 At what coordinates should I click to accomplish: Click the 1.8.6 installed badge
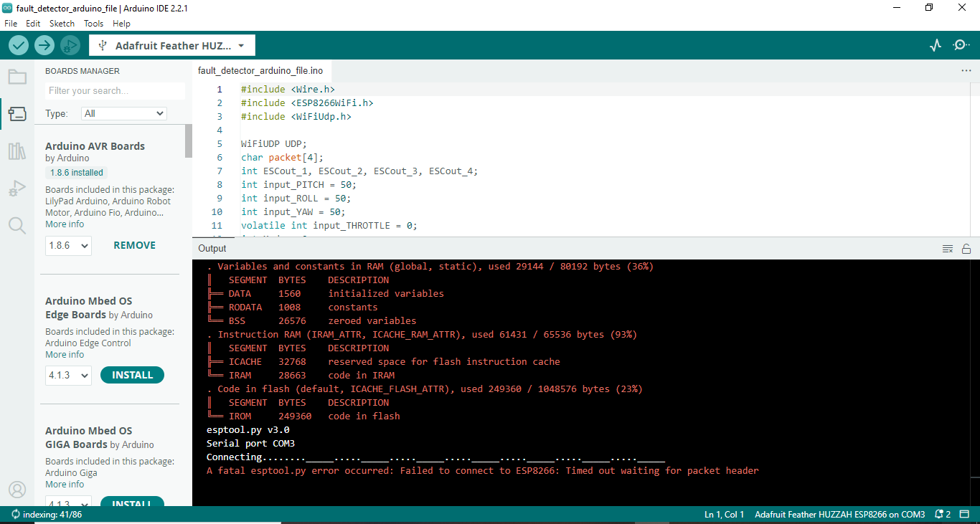77,173
